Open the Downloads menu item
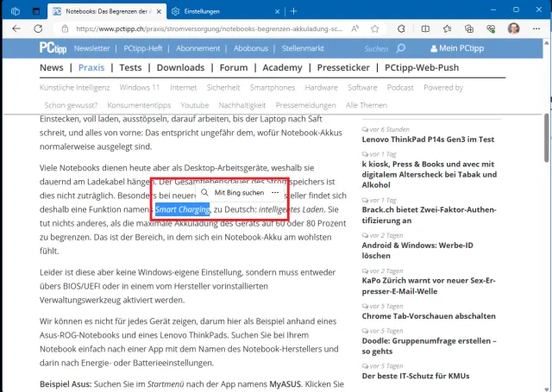 point(180,67)
